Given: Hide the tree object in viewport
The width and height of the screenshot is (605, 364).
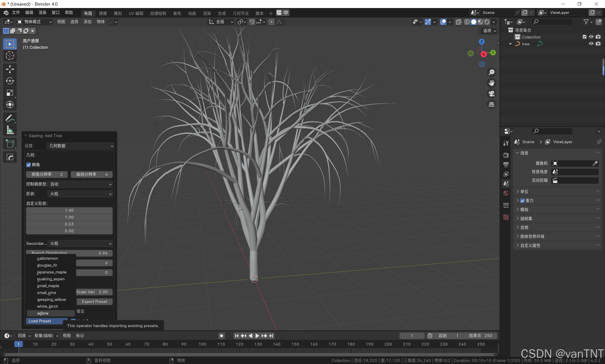Looking at the screenshot, I should (591, 44).
